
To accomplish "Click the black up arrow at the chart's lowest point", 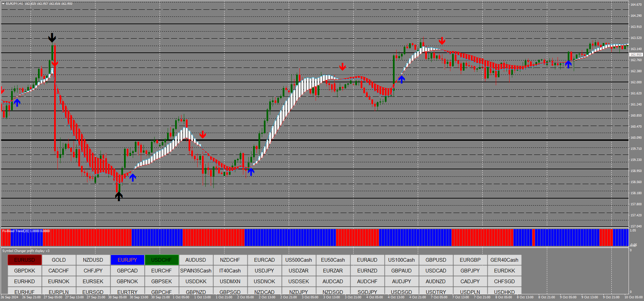I will (119, 196).
